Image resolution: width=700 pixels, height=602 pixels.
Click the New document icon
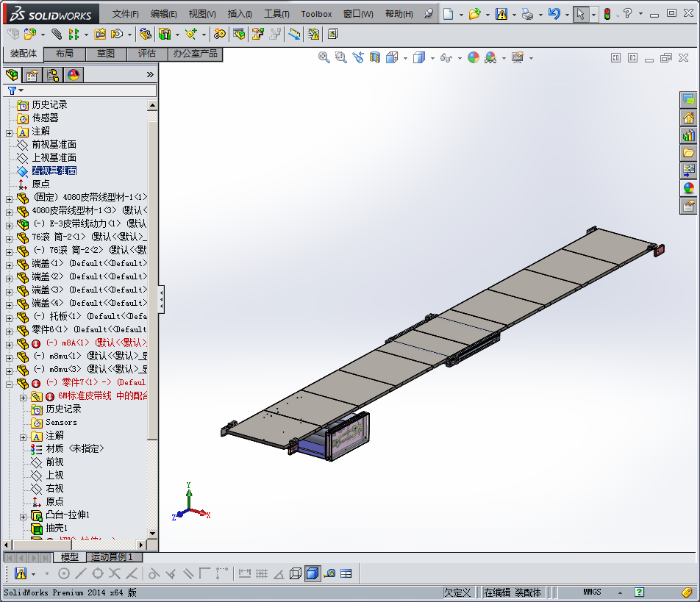(448, 14)
